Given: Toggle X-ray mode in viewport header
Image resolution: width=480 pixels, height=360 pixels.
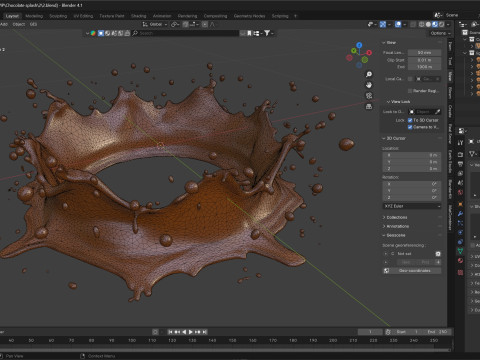Looking at the screenshot, I should (x=413, y=24).
